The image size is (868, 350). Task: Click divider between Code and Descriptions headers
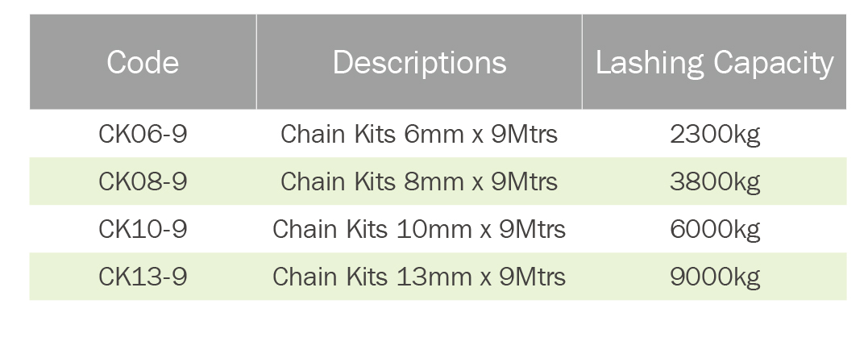pyautogui.click(x=256, y=62)
